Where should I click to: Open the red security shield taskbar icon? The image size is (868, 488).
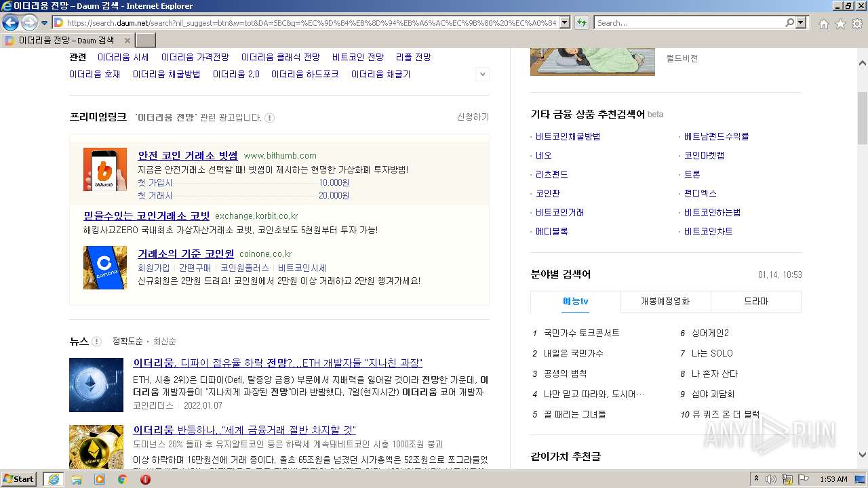[145, 479]
